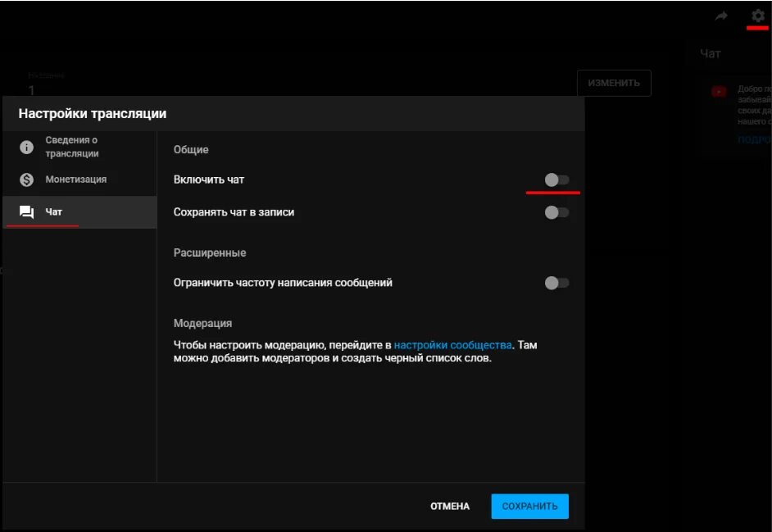
Task: Click the Ограничить частоту написания сообщений label
Action: (x=283, y=283)
